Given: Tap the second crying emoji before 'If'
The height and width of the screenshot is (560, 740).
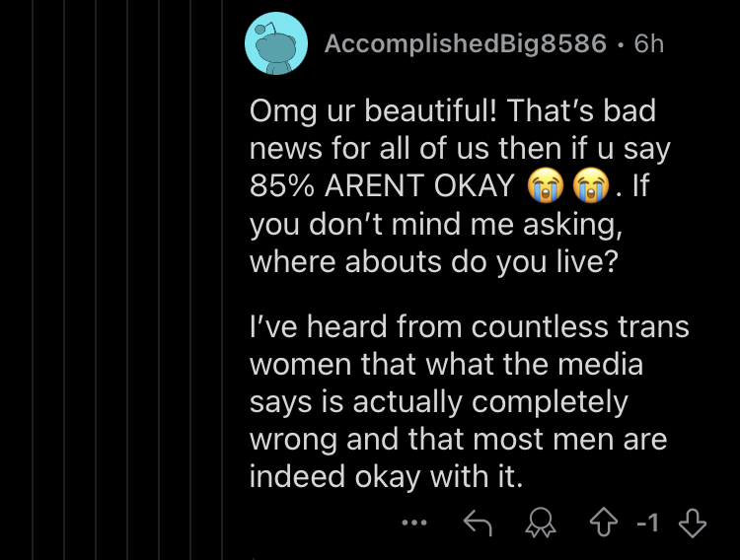Looking at the screenshot, I should point(591,185).
